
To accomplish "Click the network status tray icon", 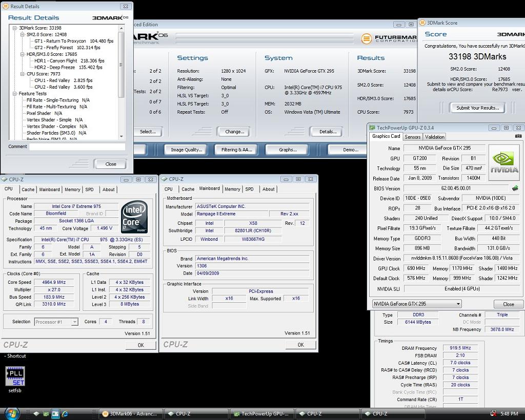I will point(493,414).
